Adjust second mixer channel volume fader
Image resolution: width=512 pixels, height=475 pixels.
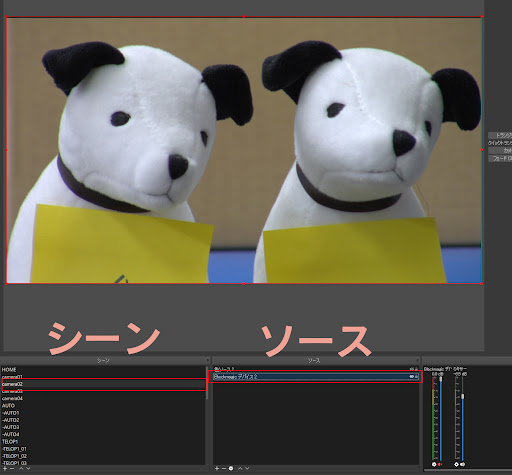[463, 396]
